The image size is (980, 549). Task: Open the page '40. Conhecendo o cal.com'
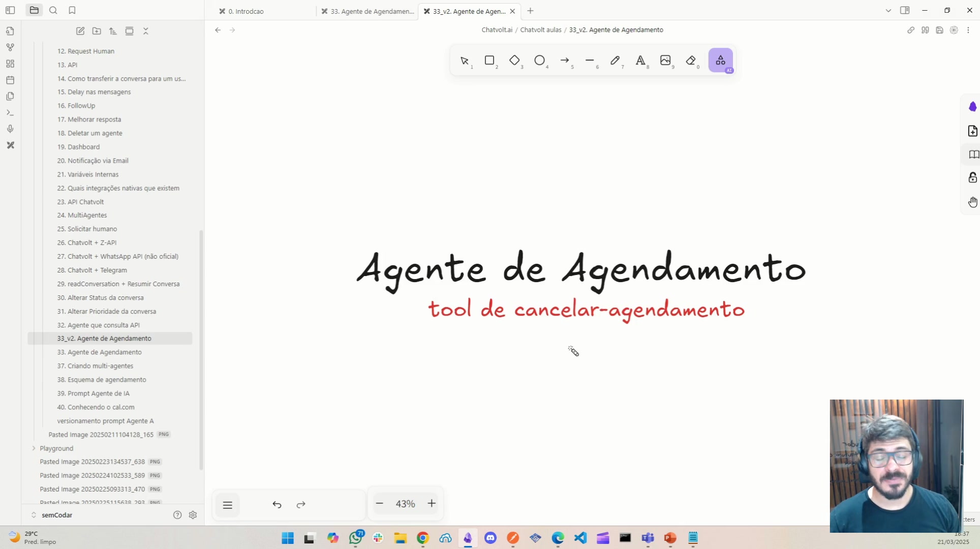pos(96,407)
